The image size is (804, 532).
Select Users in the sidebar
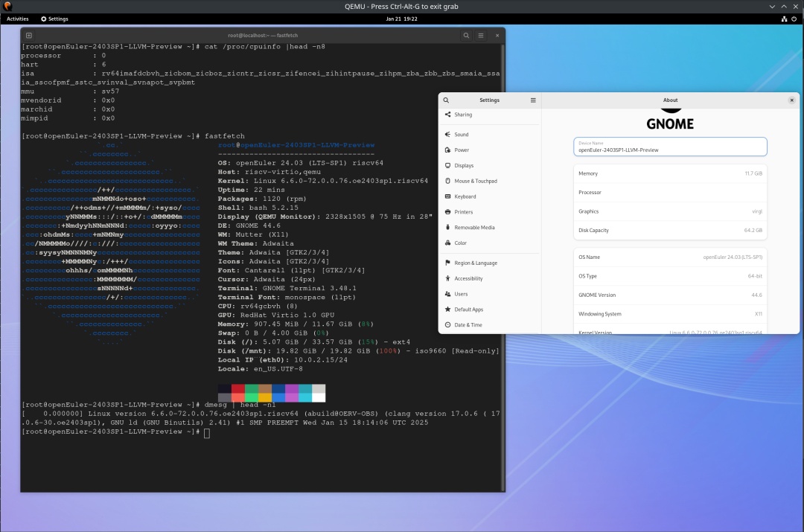[461, 295]
